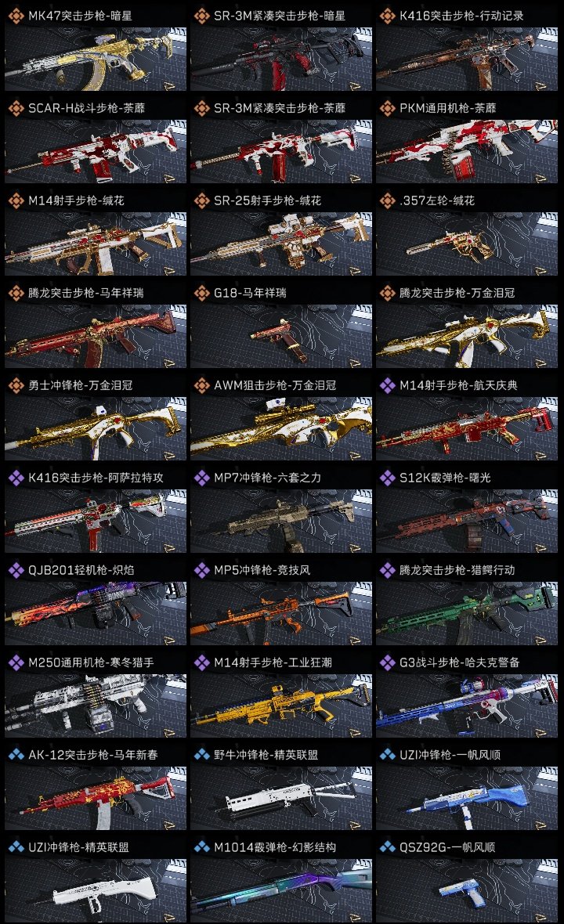This screenshot has width=564, height=924.
Task: Select the green 腾龙突击步枪-猎鳄行动 rifle image
Action: 467,613
